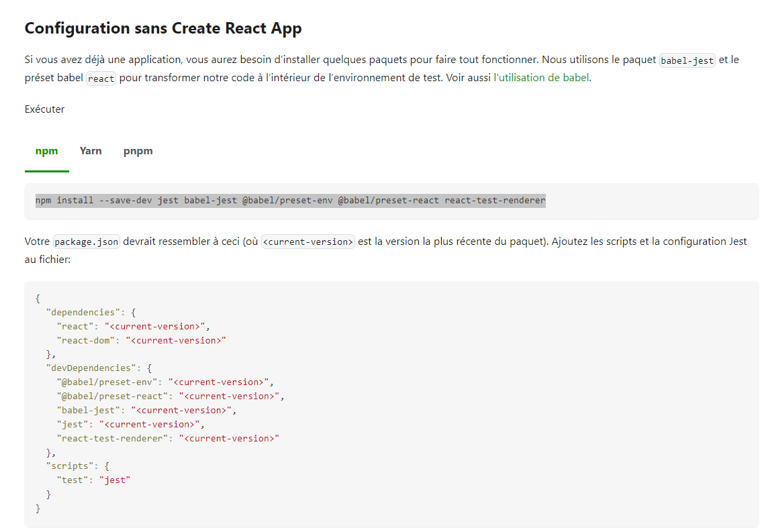The height and width of the screenshot is (532, 760).
Task: Click the "jest": "<current-version>" line
Action: pos(131,425)
